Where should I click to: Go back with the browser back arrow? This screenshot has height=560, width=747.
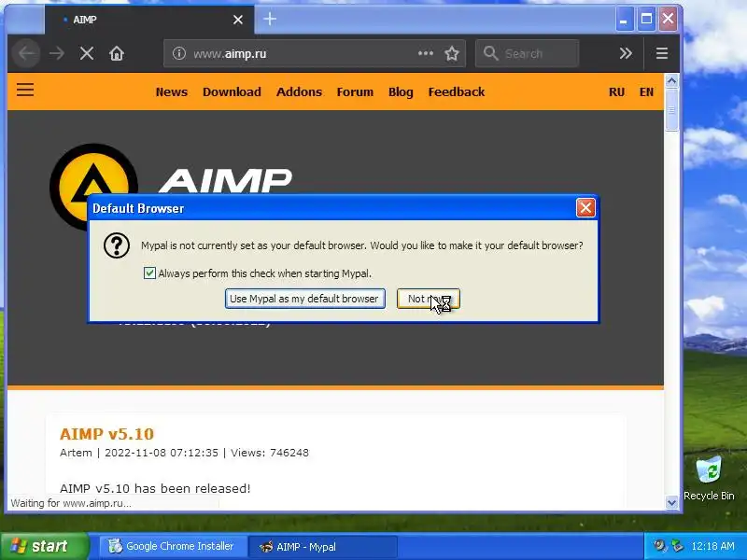(27, 53)
